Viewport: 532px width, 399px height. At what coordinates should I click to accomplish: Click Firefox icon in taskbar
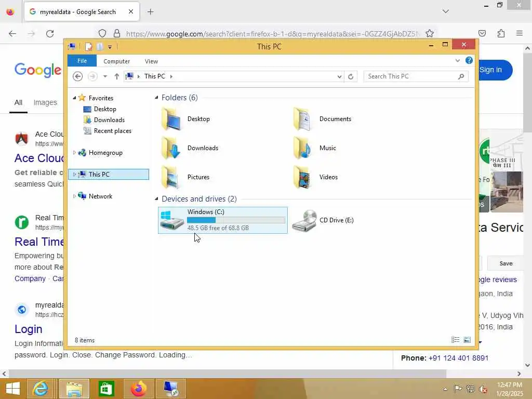tap(139, 389)
